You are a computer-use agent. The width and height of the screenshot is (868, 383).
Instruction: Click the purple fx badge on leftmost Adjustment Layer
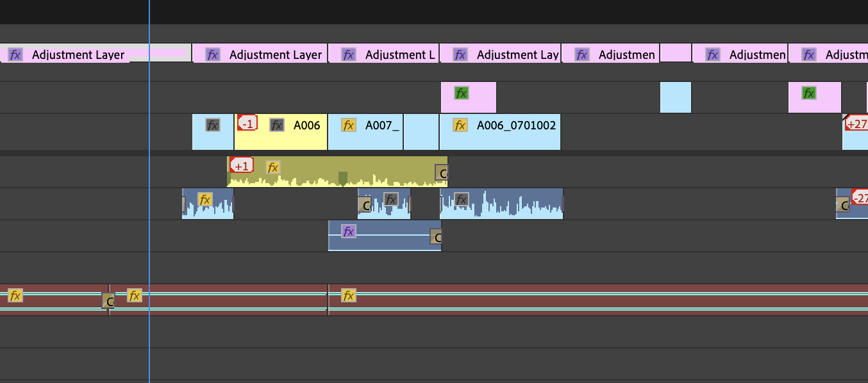tap(14, 54)
